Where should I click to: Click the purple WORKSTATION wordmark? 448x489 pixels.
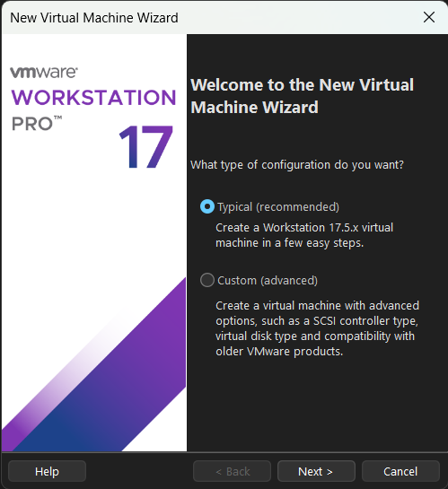click(x=93, y=97)
